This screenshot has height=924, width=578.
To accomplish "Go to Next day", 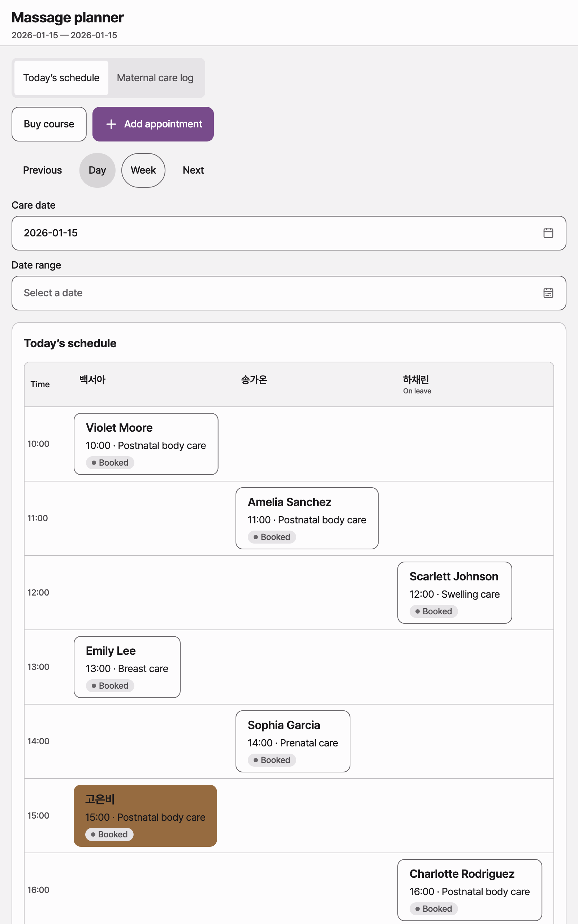I will coord(193,170).
